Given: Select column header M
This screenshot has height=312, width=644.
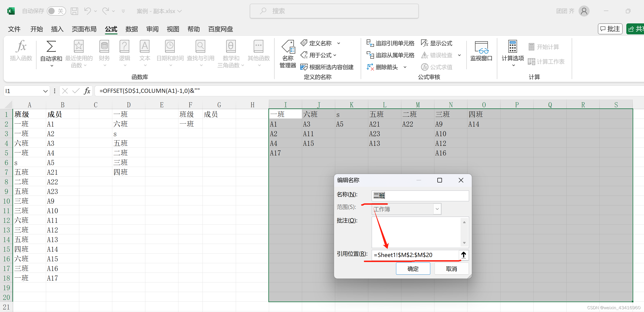Looking at the screenshot, I should 417,105.
